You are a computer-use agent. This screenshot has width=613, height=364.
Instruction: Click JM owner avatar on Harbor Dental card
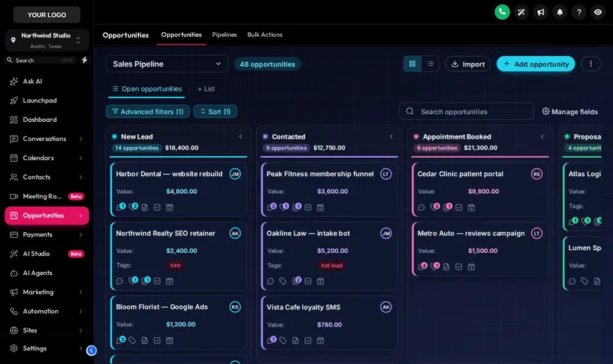(235, 174)
